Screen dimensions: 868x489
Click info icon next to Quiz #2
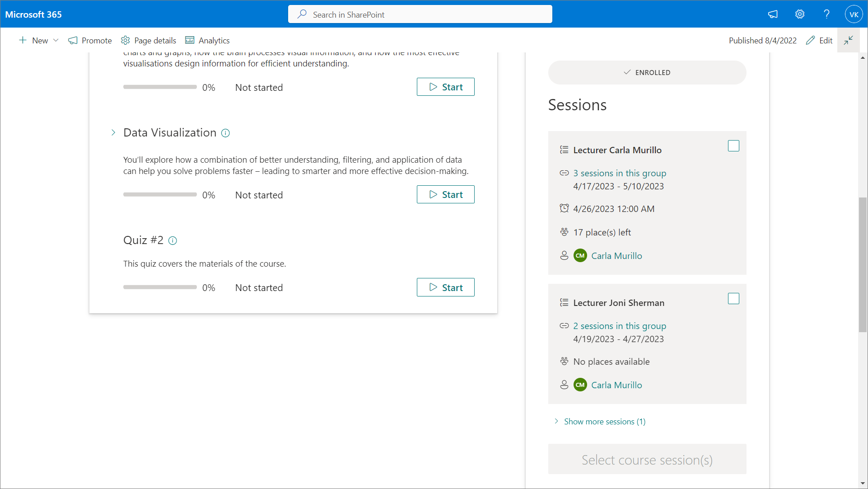(173, 240)
